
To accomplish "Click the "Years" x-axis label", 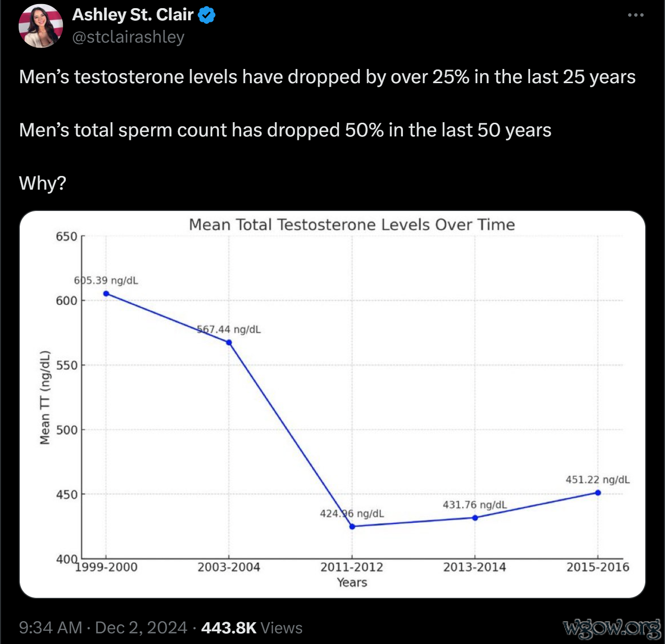I will coord(352,583).
